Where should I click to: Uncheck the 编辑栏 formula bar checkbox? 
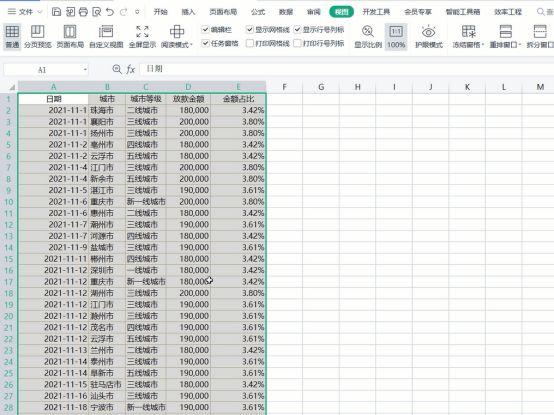pos(205,30)
